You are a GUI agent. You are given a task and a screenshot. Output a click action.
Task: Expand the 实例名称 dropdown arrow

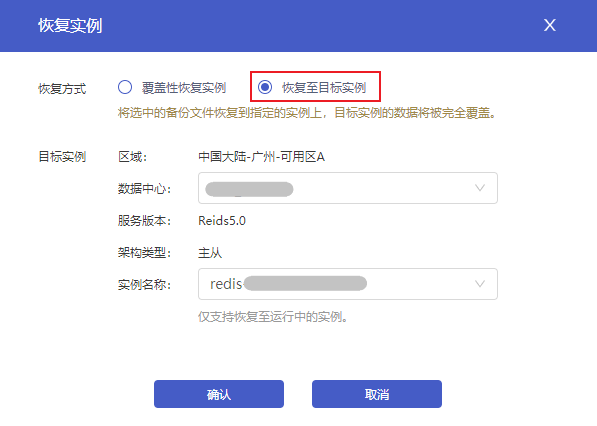480,284
